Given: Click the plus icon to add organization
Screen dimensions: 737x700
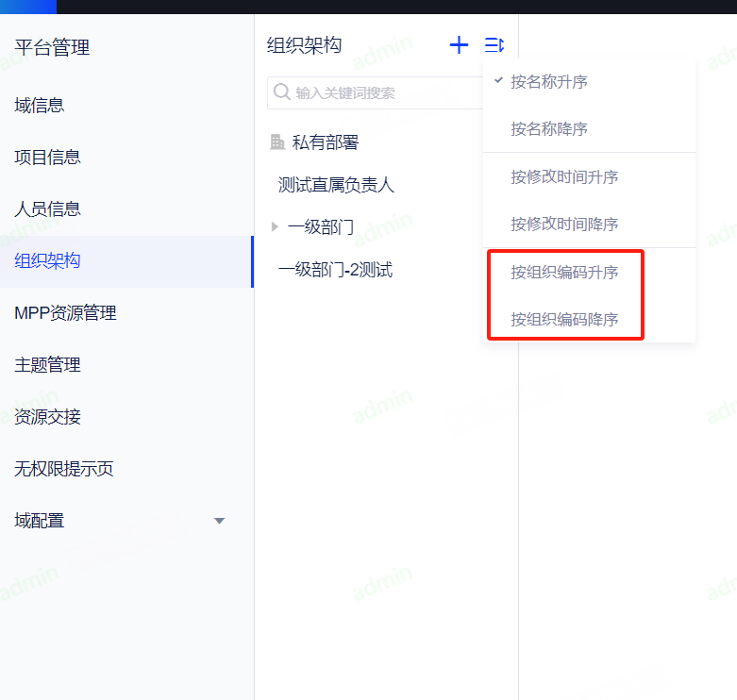Looking at the screenshot, I should [x=459, y=44].
